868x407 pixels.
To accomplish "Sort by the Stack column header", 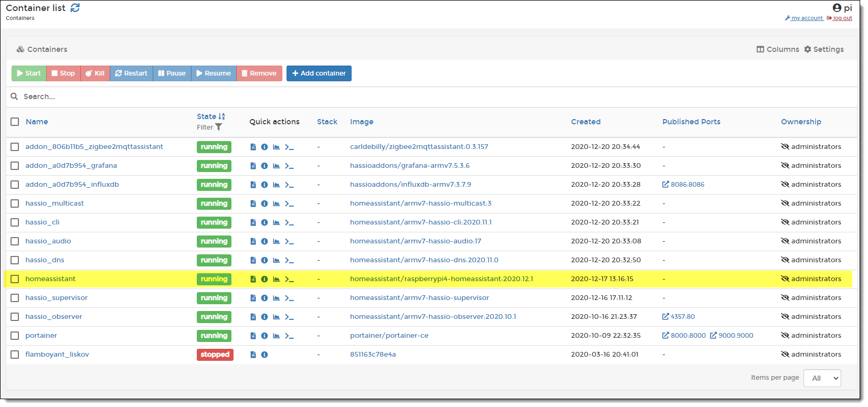I will [x=327, y=122].
